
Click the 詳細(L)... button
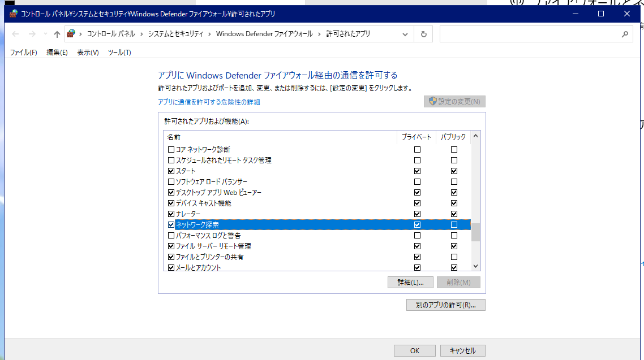(410, 283)
